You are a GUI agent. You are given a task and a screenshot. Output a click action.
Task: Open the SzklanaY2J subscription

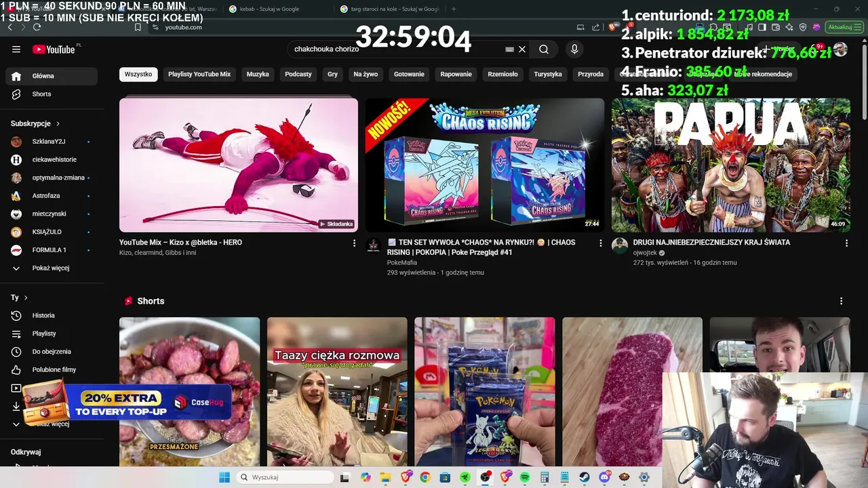[52, 142]
